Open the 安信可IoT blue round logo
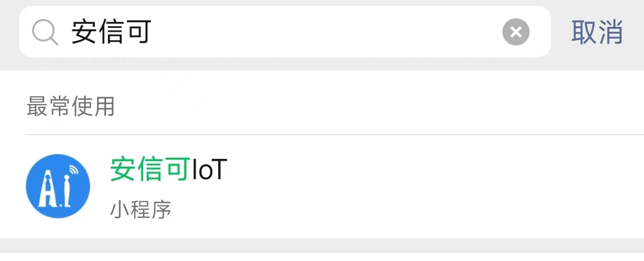Screen dimensions: 644x261 pos(58,186)
